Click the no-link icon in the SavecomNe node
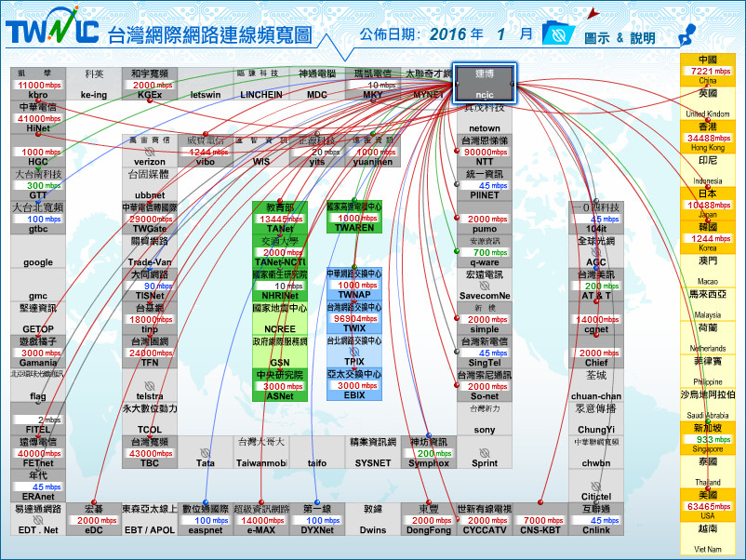Image resolution: width=746 pixels, height=560 pixels. pos(484,284)
